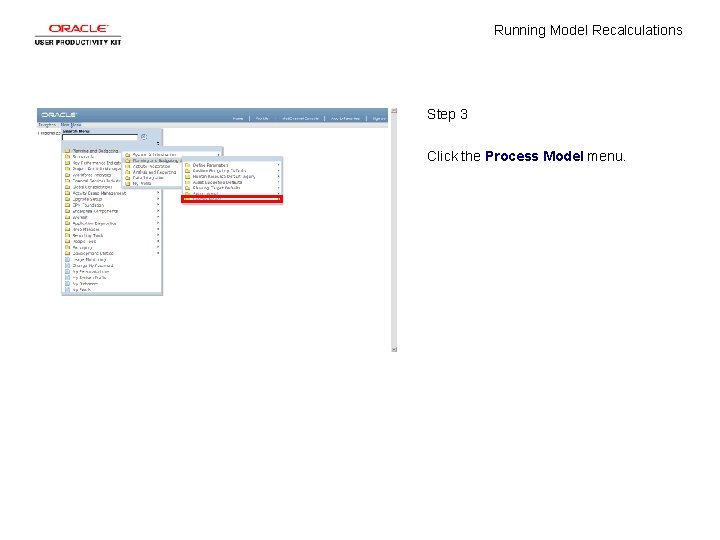Click the Define Parameters folder icon
The image size is (720, 540).
187,165
